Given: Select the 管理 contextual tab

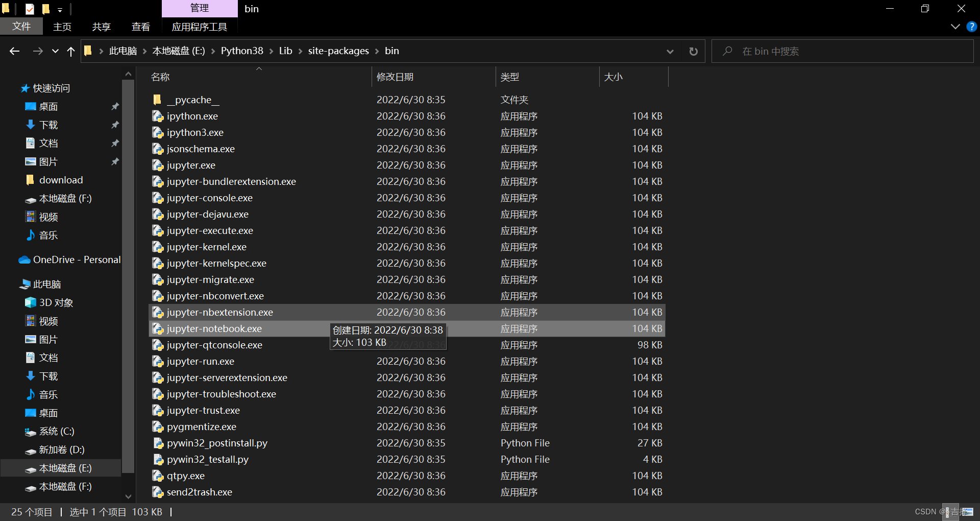Looking at the screenshot, I should (200, 8).
